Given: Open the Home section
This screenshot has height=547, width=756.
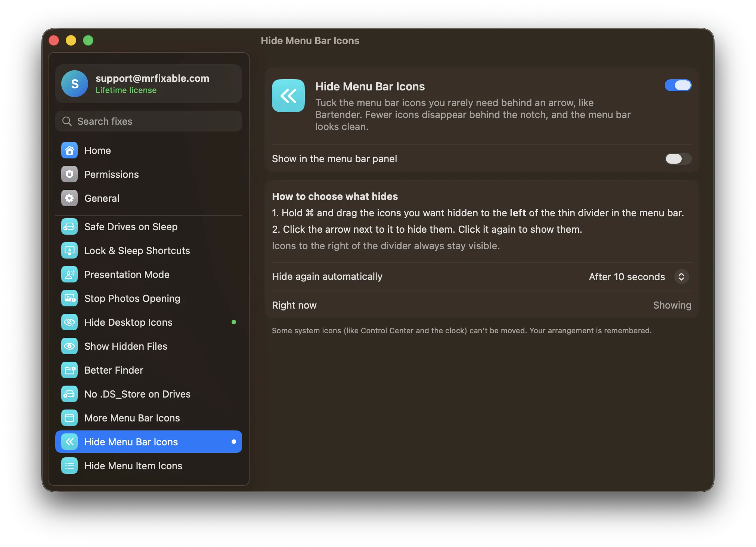Looking at the screenshot, I should click(x=149, y=150).
